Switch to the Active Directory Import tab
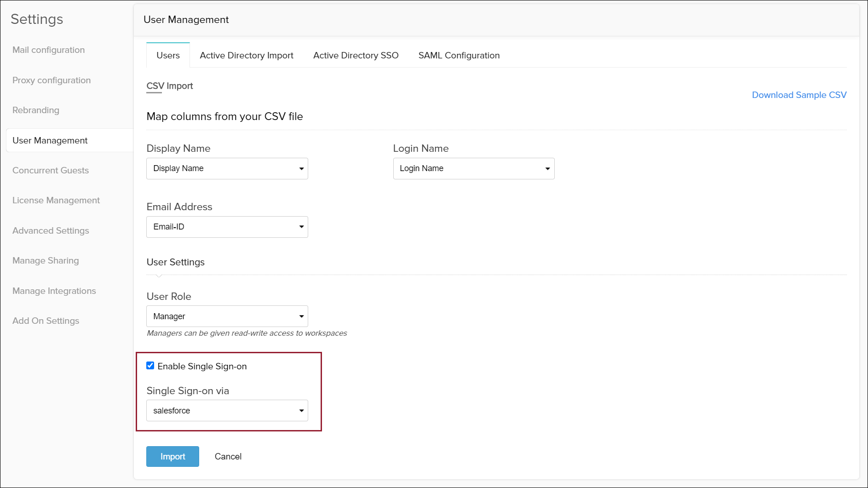 pyautogui.click(x=246, y=56)
